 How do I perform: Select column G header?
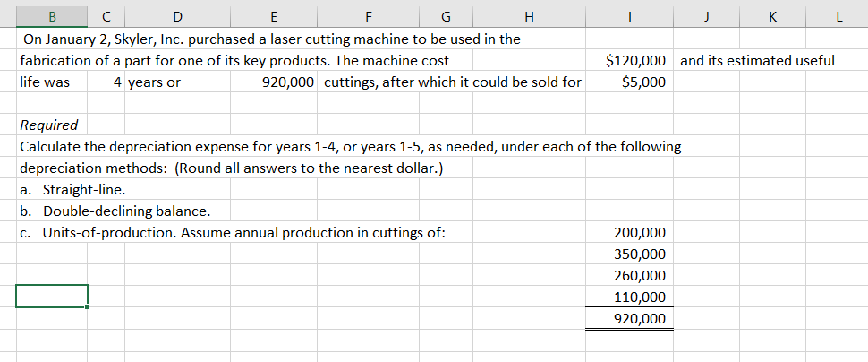[x=446, y=17]
